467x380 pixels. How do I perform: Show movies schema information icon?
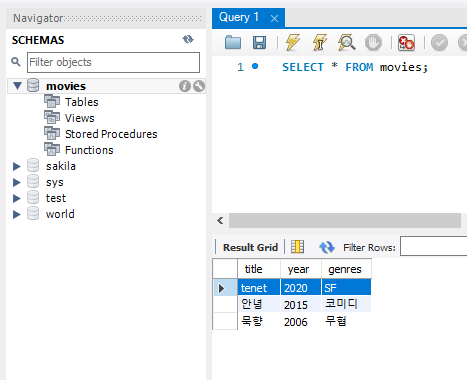click(x=185, y=86)
